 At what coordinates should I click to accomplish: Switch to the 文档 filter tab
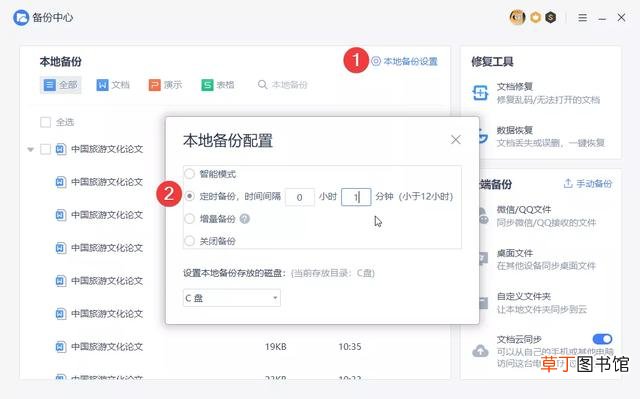pyautogui.click(x=113, y=85)
